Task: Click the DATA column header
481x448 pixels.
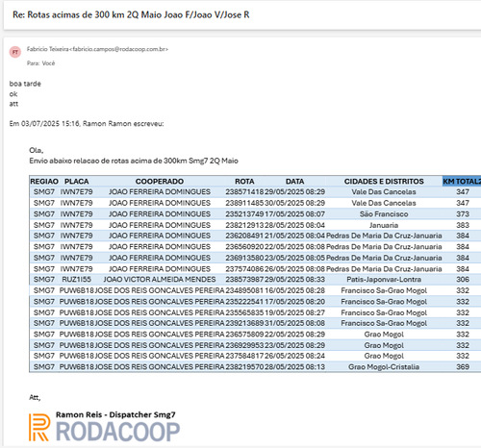Action: click(294, 182)
